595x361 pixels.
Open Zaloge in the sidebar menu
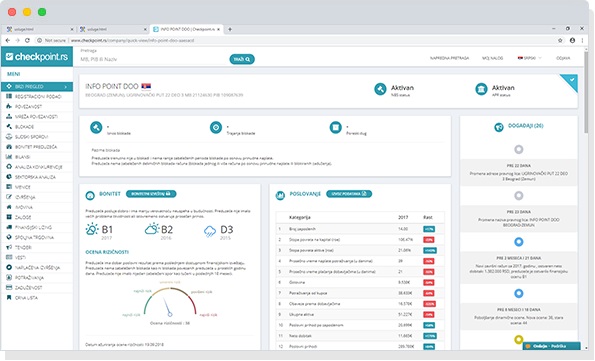tap(37, 217)
